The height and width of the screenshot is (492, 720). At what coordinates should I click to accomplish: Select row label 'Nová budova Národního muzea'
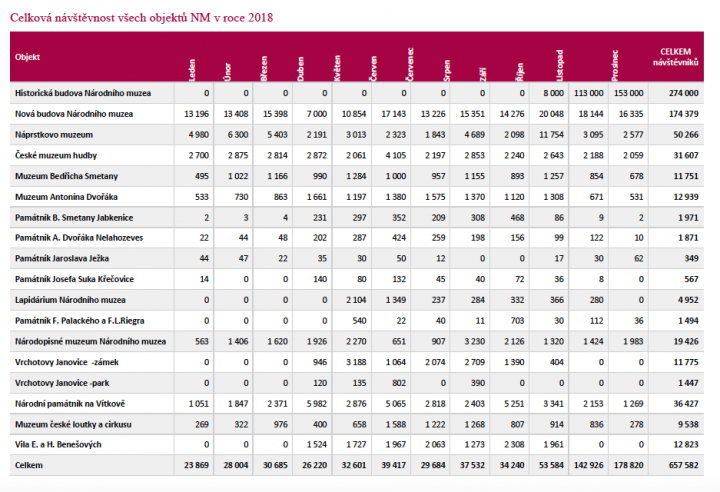pos(74,114)
